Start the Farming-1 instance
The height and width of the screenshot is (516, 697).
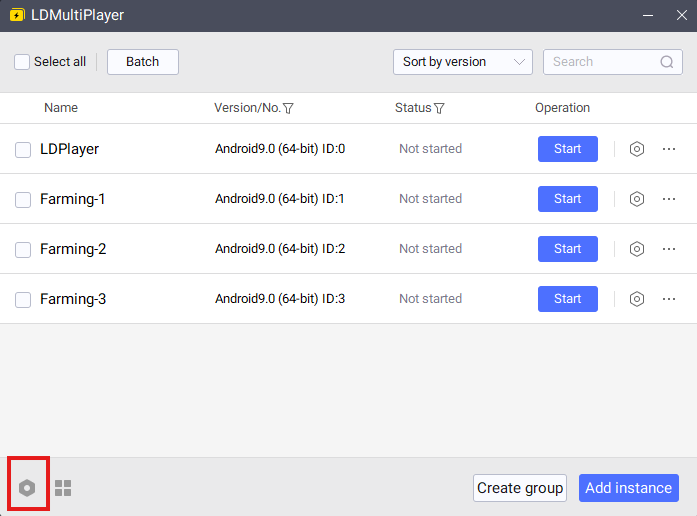pos(568,199)
